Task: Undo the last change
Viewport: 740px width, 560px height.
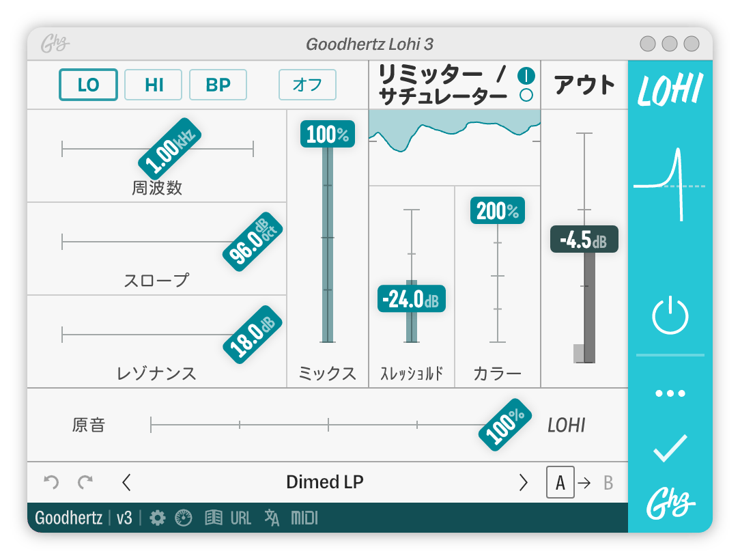Action: pyautogui.click(x=51, y=482)
